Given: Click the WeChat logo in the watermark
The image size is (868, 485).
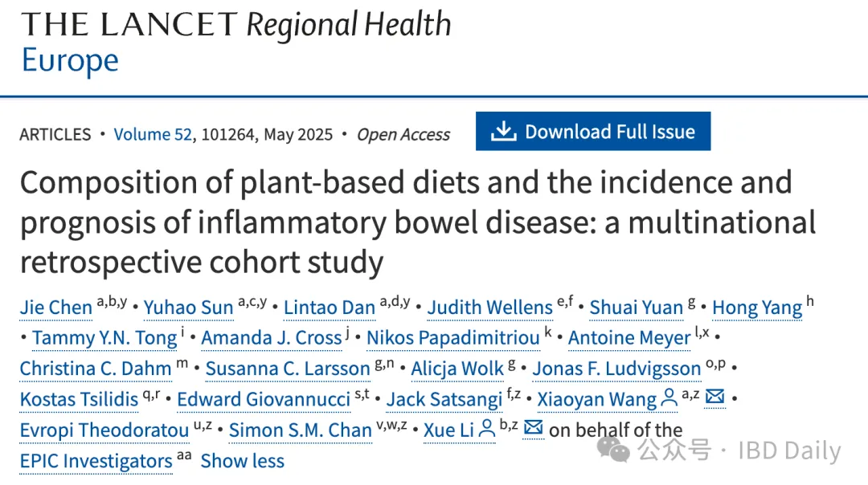Looking at the screenshot, I should (x=619, y=450).
